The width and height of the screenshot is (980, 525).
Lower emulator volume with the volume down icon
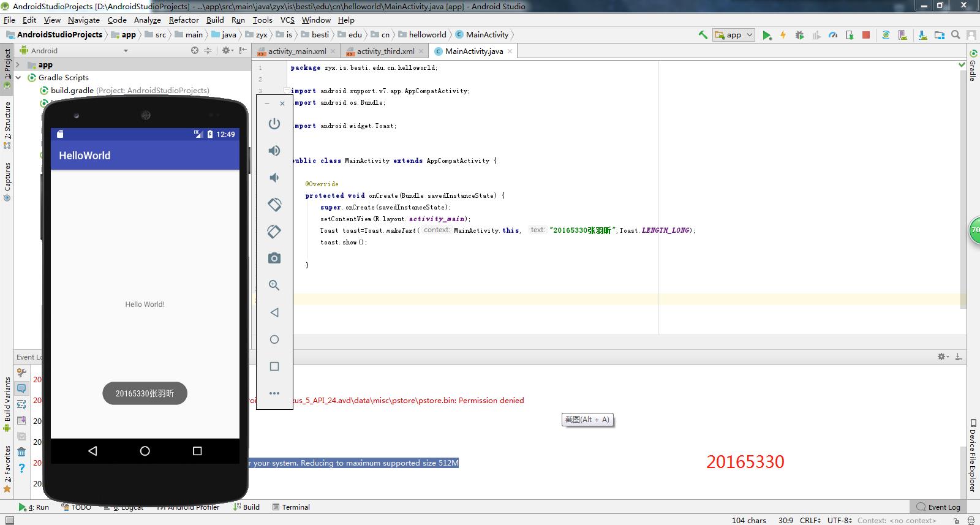point(274,178)
